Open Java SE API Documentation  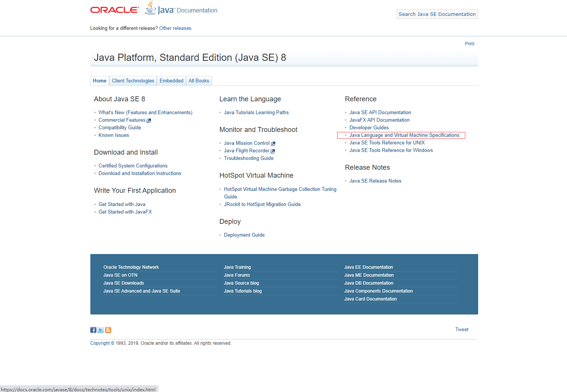(380, 113)
